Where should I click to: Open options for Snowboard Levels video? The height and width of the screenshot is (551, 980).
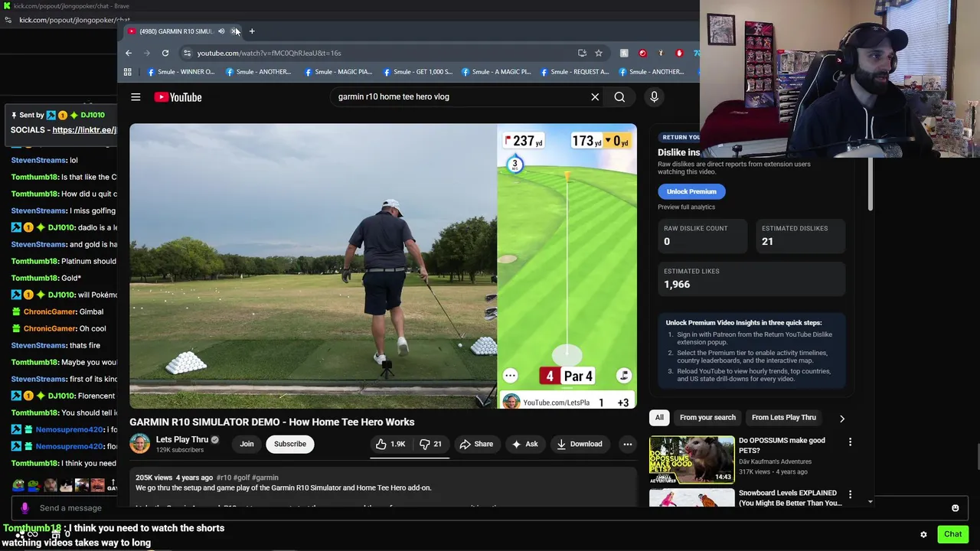tap(850, 494)
